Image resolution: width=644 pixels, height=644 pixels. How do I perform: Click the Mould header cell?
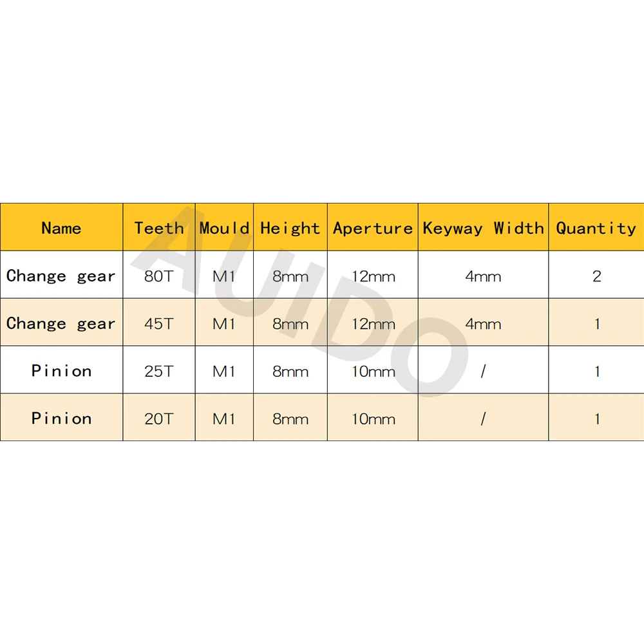(224, 227)
